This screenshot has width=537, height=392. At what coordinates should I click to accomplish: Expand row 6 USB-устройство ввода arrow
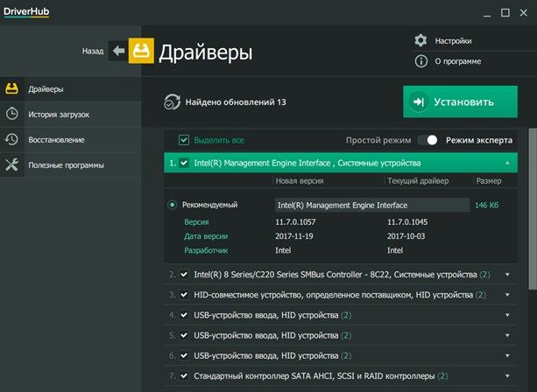pyautogui.click(x=507, y=356)
